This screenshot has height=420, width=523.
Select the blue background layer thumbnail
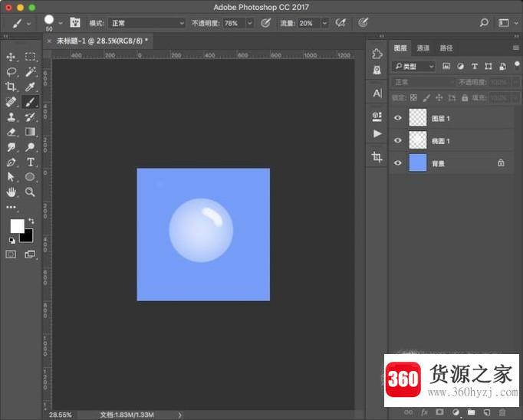point(418,162)
